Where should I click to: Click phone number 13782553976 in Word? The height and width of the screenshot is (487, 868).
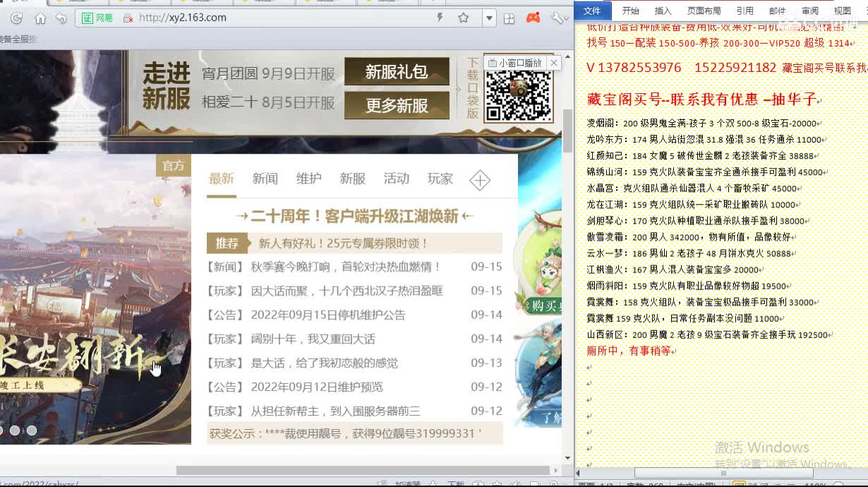point(640,68)
